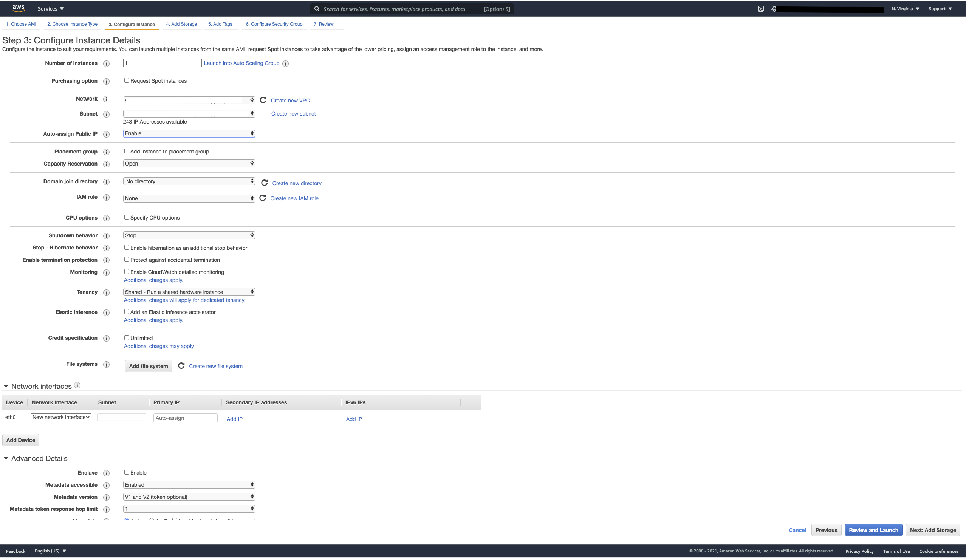This screenshot has width=966, height=560.
Task: Switch to 6. Configure Security Group tab
Action: pos(274,24)
